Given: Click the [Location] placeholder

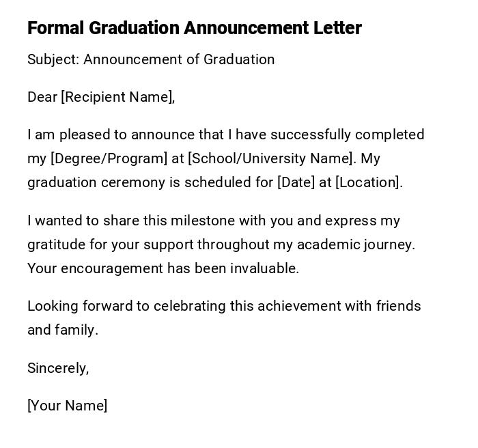Looking at the screenshot, I should (x=368, y=182).
